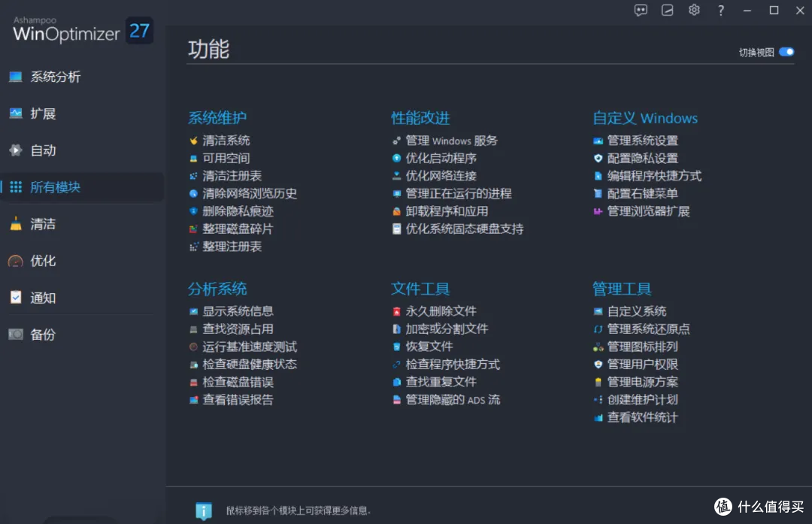Click 管理工具 category heading
This screenshot has height=524, width=812.
tap(622, 289)
